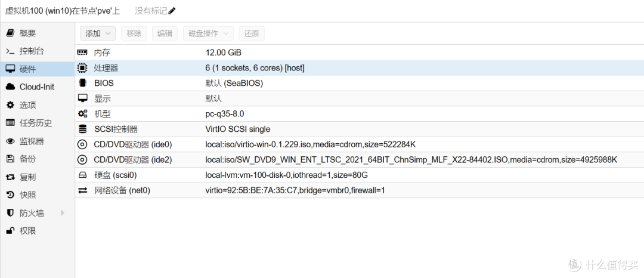Screen dimensions: 644x278
Task: Click the 权限 unlock icon
Action: [10, 231]
